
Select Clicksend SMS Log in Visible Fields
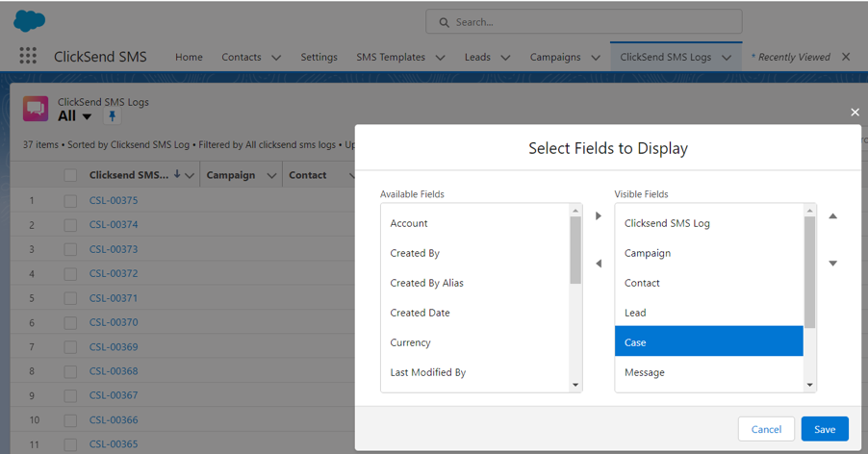(709, 223)
